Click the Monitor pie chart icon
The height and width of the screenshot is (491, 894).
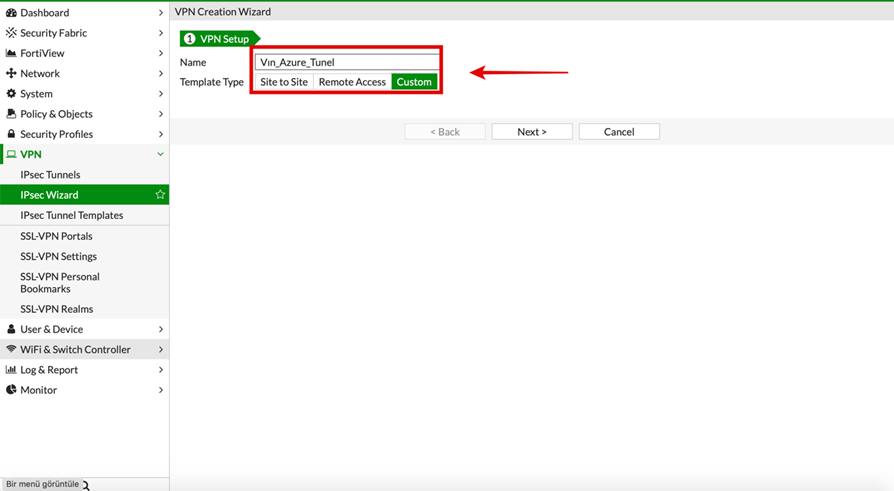(11, 390)
